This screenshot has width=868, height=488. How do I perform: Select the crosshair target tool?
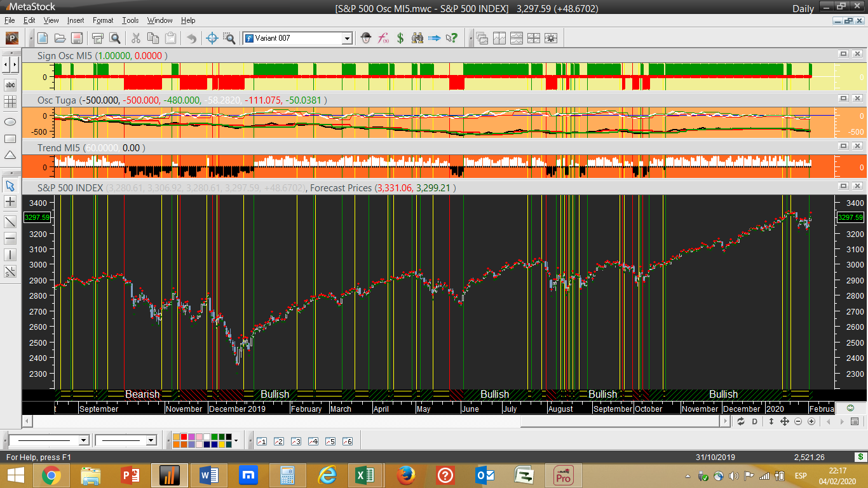pyautogui.click(x=212, y=38)
